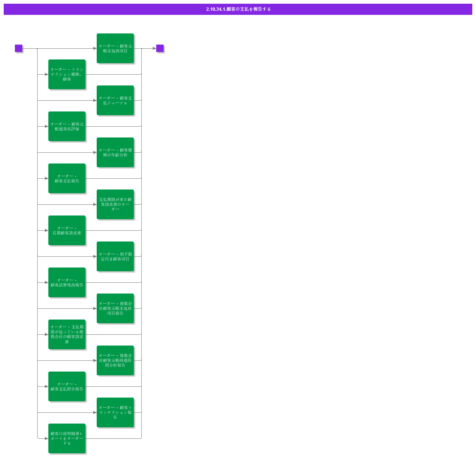Click オーダー - 相手勘定付き顧客項目 box
Image resolution: width=476 pixels, height=457 pixels.
tap(115, 256)
